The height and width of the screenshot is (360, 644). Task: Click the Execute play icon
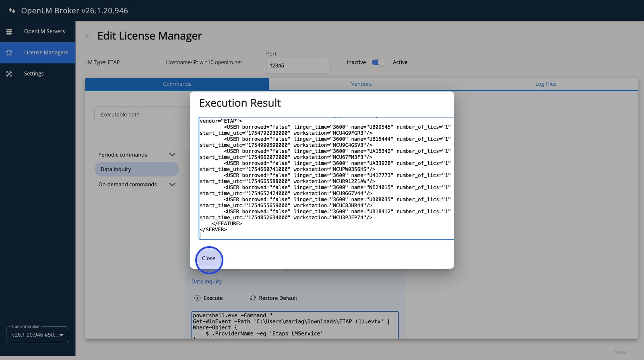pos(197,298)
